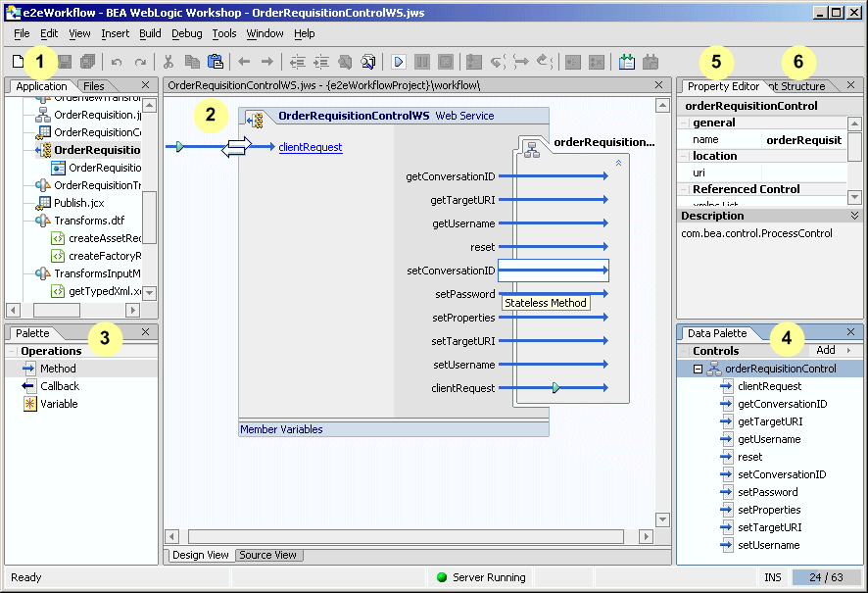Screen dimensions: 868x593
Task: Open the Insert menu
Action: pos(116,33)
